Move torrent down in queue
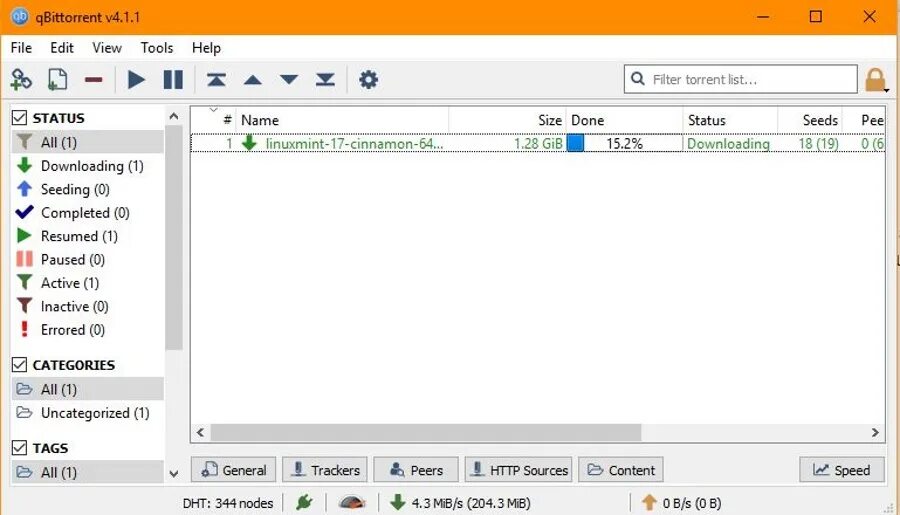 click(289, 80)
